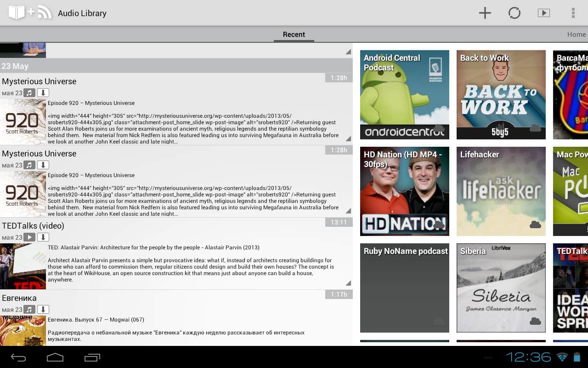
Task: Tap the Audio Library app logo
Action: coord(29,13)
